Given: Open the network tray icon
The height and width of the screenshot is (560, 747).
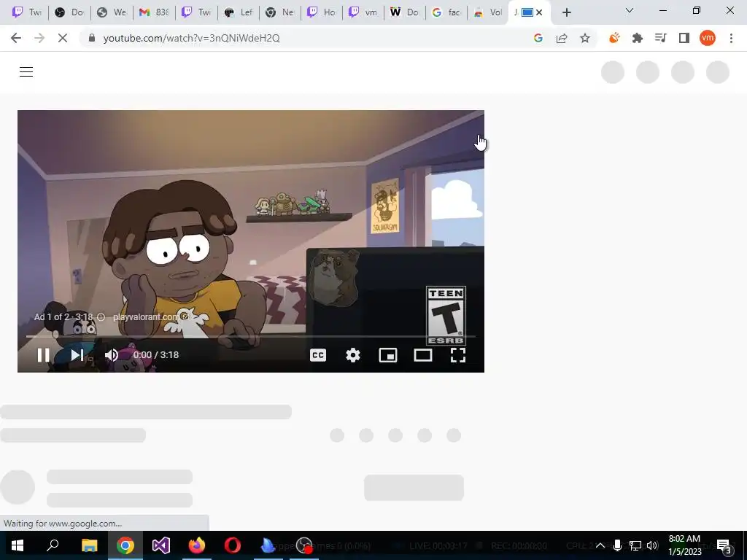Looking at the screenshot, I should 635,545.
